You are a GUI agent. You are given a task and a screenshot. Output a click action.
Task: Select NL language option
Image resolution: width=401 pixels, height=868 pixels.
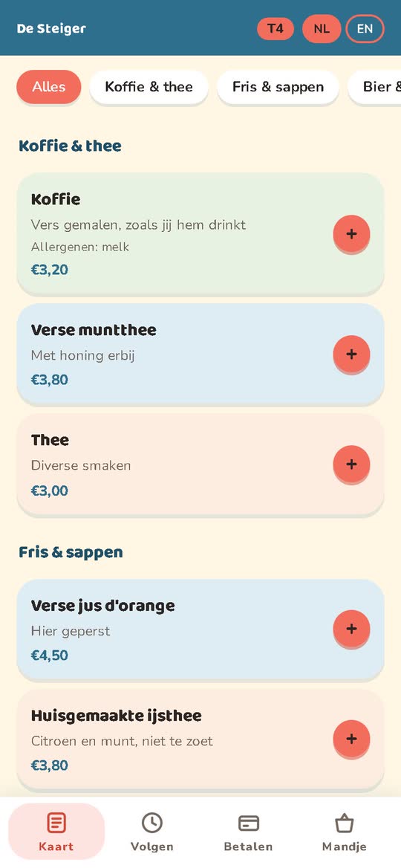(x=322, y=29)
